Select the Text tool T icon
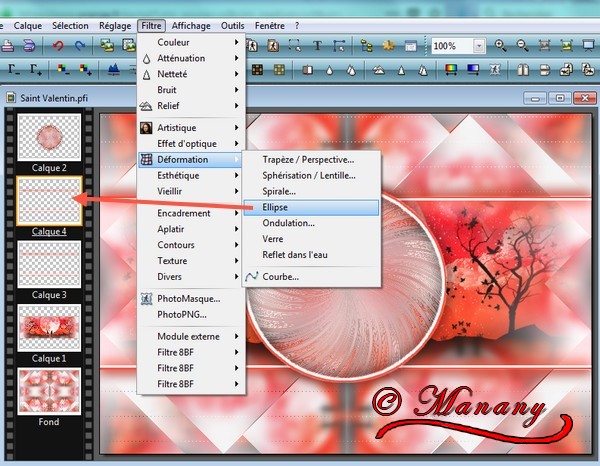 pyautogui.click(x=317, y=46)
